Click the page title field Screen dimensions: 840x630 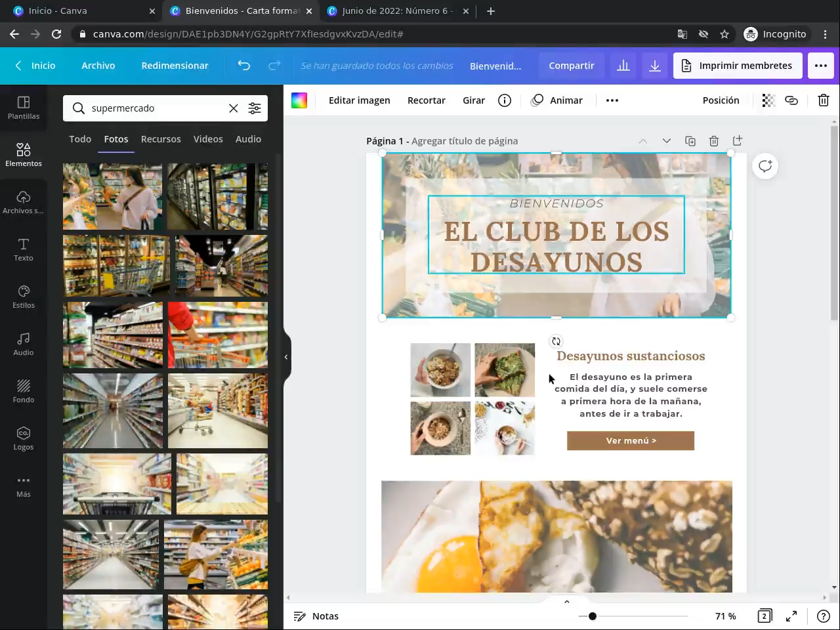[465, 141]
